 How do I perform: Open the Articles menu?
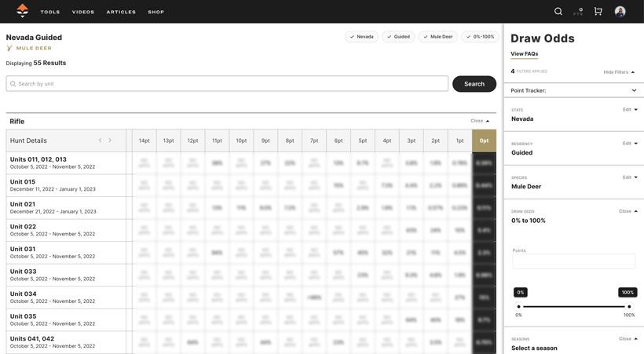pyautogui.click(x=121, y=12)
